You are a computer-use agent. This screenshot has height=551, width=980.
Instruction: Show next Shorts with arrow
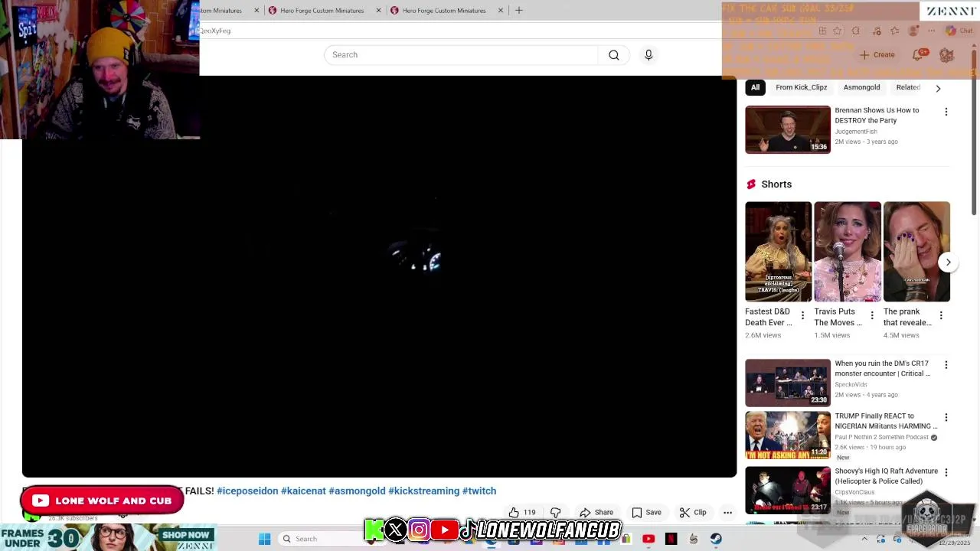(x=948, y=262)
